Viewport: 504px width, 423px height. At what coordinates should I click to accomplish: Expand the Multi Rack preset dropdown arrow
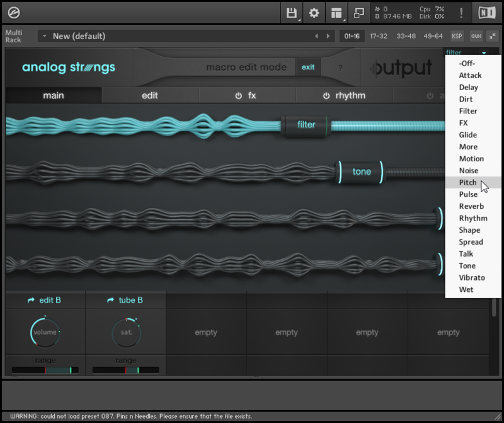(x=44, y=36)
